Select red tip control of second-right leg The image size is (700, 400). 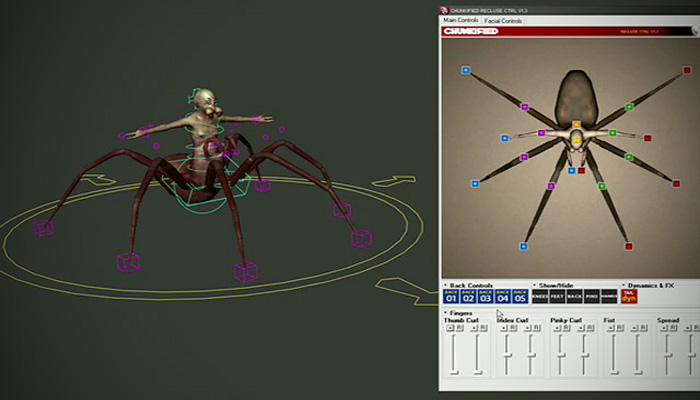click(676, 183)
